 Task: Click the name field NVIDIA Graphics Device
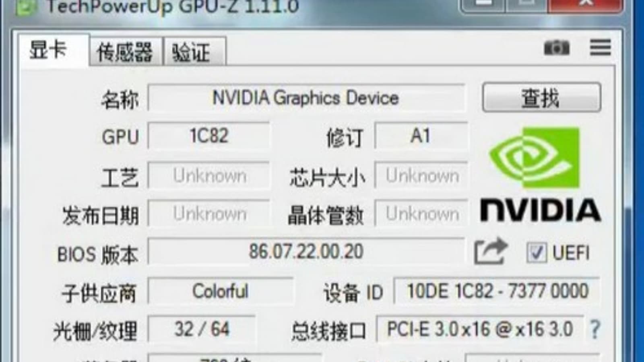(x=306, y=98)
